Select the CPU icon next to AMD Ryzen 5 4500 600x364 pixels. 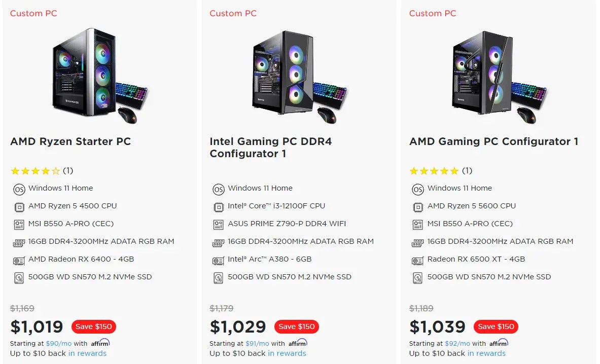[x=18, y=206]
